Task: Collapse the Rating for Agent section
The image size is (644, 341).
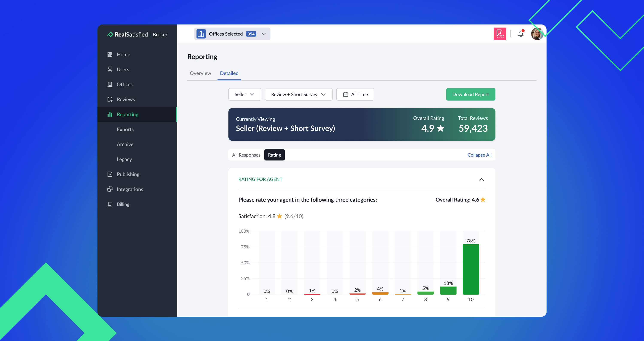Action: point(481,180)
